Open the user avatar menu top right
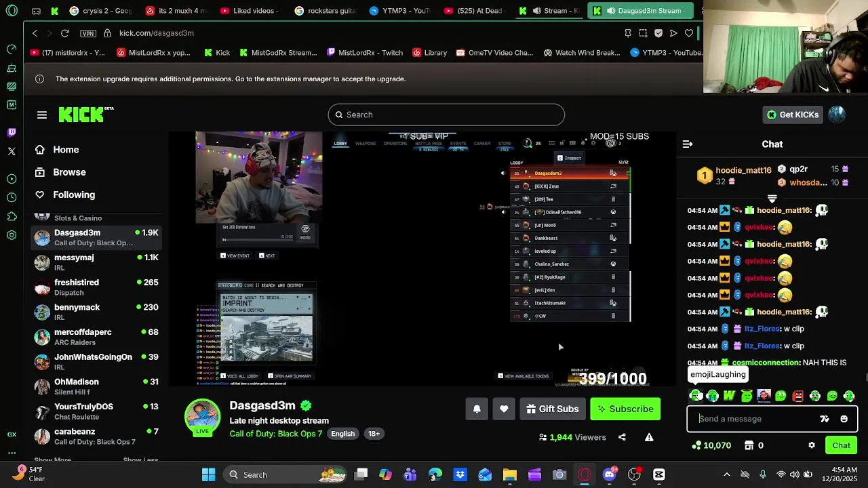This screenshot has width=868, height=488. pos(837,115)
